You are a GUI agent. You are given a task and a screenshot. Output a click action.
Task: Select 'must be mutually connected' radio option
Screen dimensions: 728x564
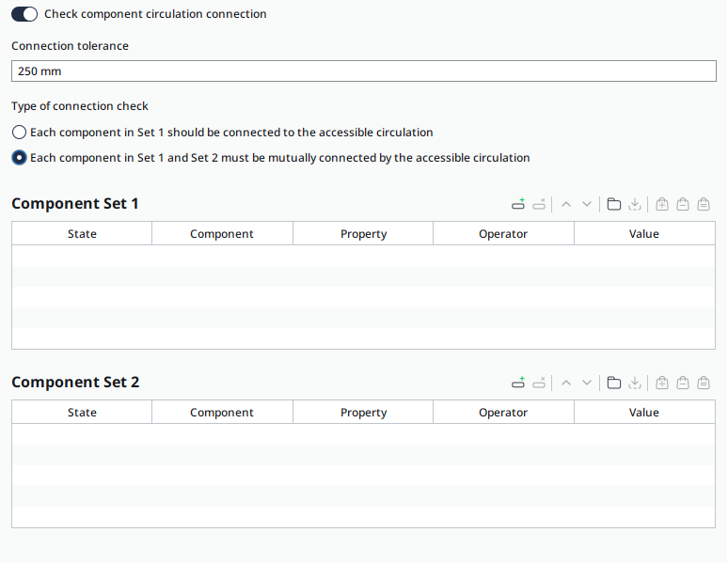click(19, 158)
